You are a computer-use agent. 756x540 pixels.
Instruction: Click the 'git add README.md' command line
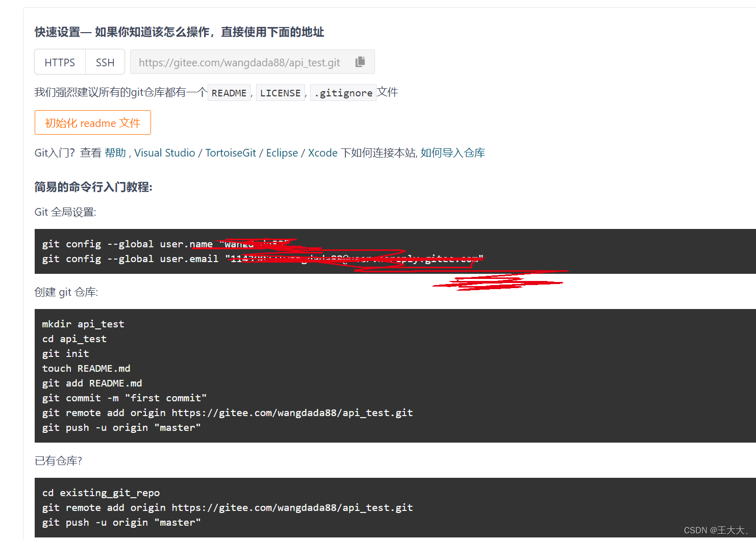click(92, 383)
